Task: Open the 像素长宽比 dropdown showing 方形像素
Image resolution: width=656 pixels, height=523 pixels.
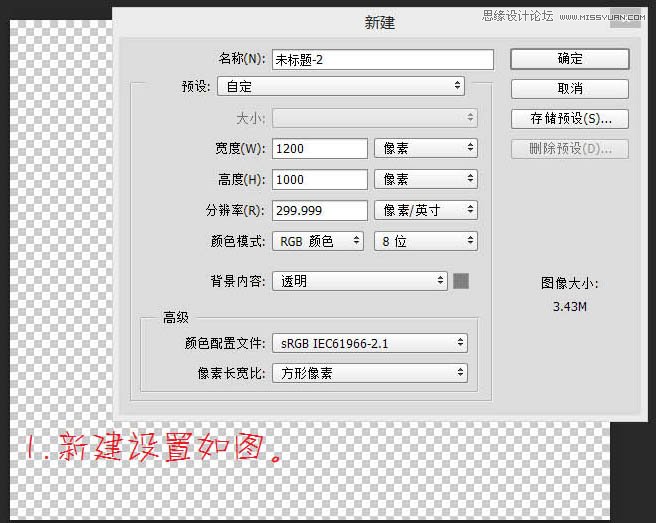Action: tap(370, 373)
